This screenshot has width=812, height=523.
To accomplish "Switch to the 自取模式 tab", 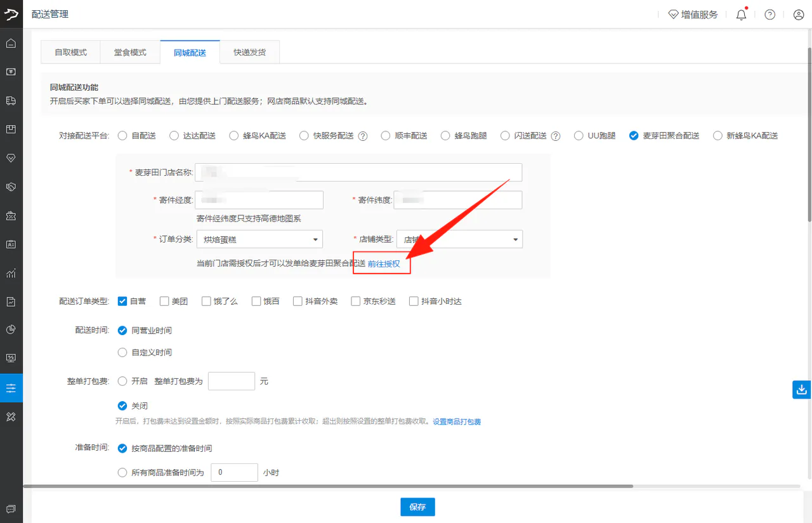I will (x=70, y=52).
